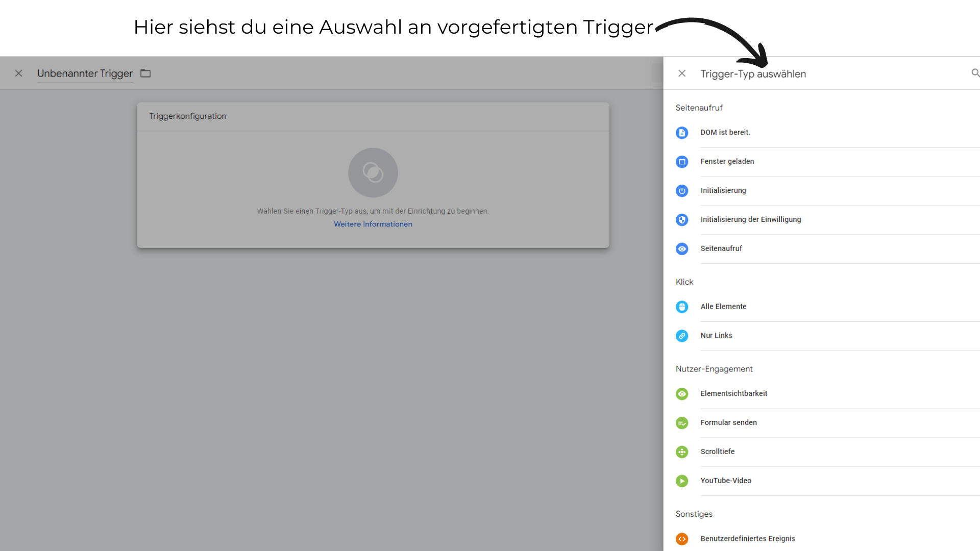This screenshot has width=980, height=551.
Task: Click the DOM ist bereit trigger icon
Action: tap(682, 133)
